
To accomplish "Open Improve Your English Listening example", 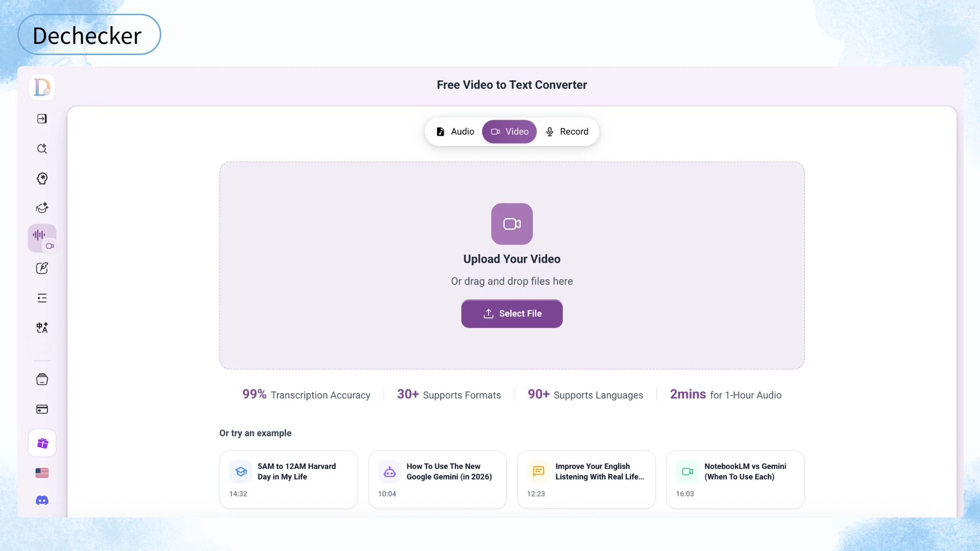I will [586, 480].
